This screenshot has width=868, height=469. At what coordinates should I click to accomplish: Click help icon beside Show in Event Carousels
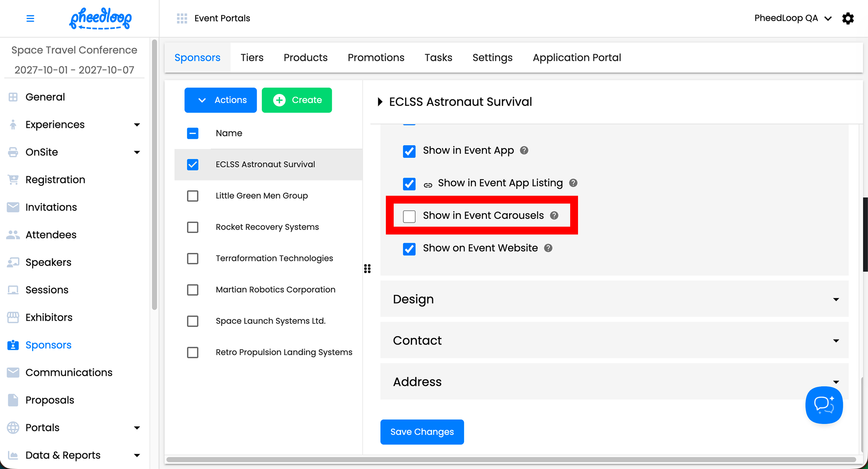coord(554,215)
